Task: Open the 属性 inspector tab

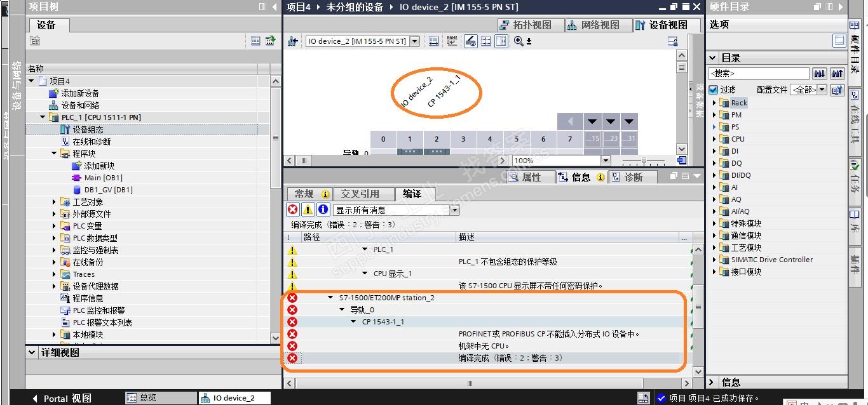Action: pyautogui.click(x=531, y=177)
